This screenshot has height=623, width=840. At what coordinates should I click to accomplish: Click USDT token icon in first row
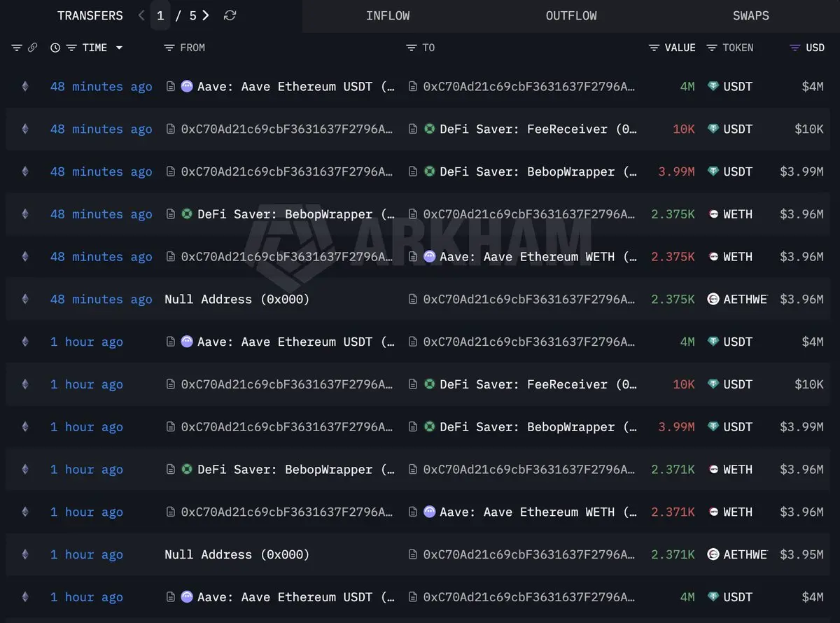[x=713, y=87]
